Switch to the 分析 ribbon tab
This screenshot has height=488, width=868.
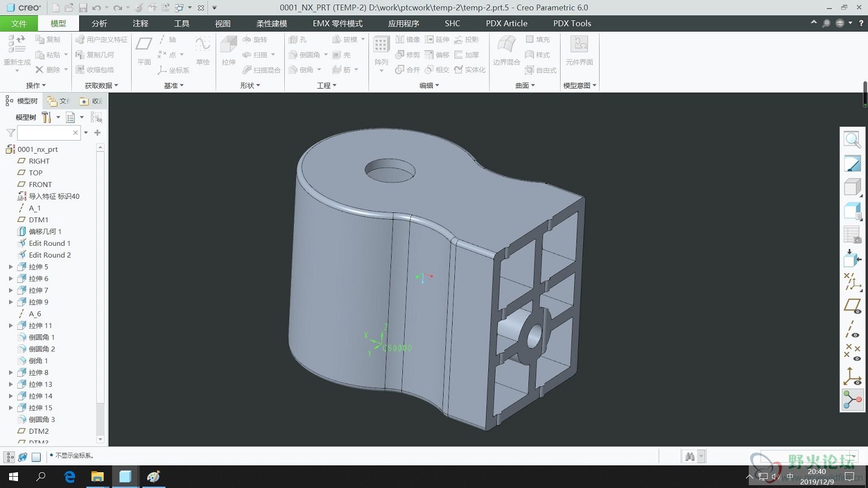point(99,23)
